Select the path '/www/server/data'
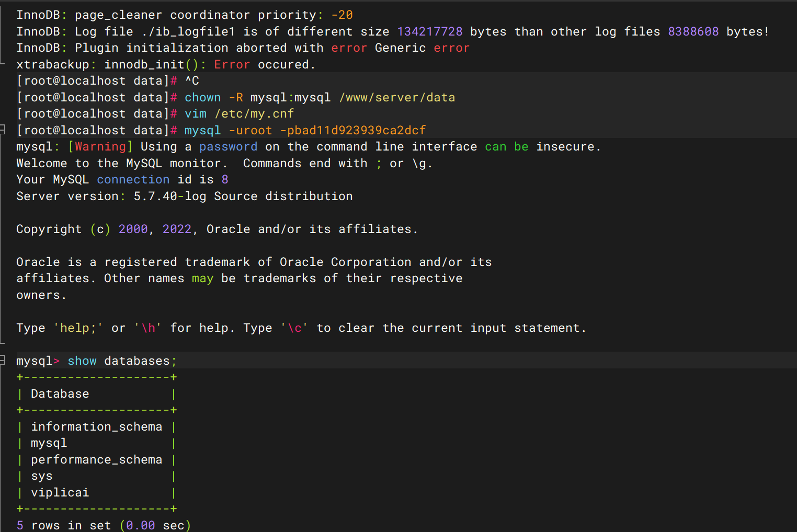797x532 pixels. coord(397,98)
